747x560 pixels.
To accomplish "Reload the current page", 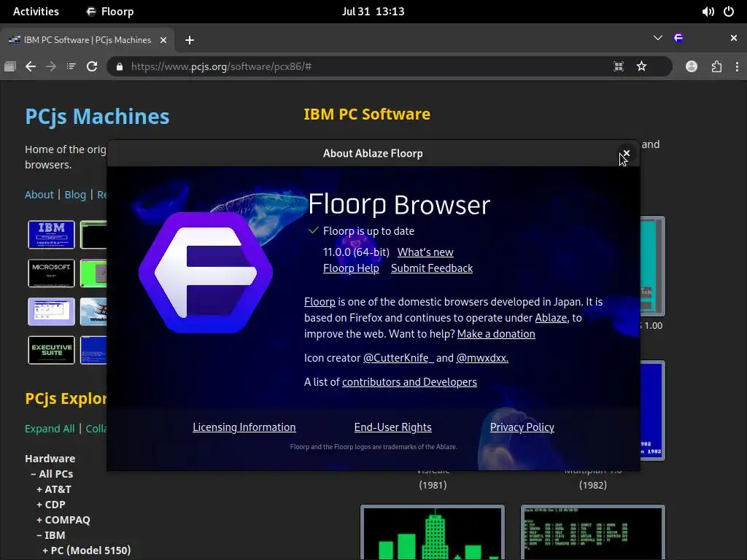I will point(92,66).
